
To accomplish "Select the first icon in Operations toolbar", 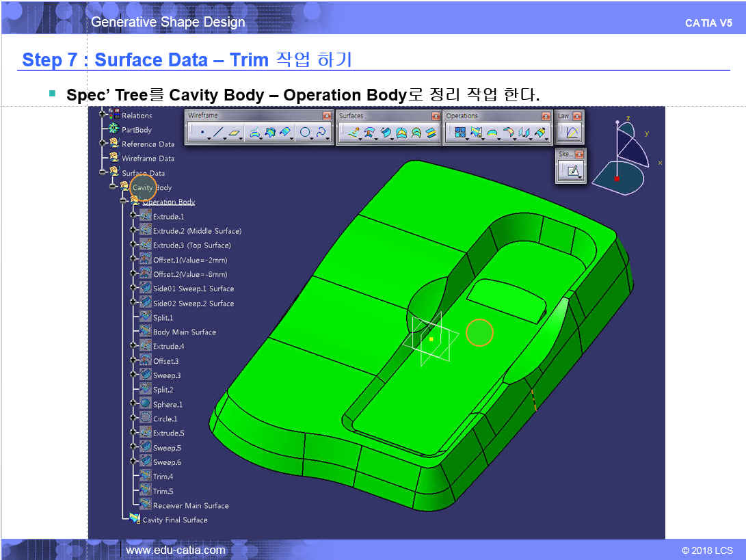I will [x=459, y=133].
